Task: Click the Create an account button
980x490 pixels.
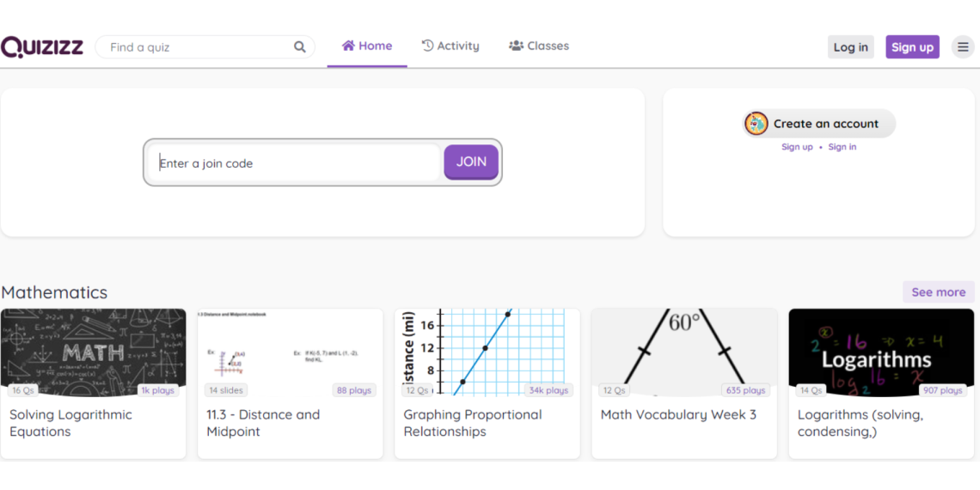Action: tap(825, 124)
